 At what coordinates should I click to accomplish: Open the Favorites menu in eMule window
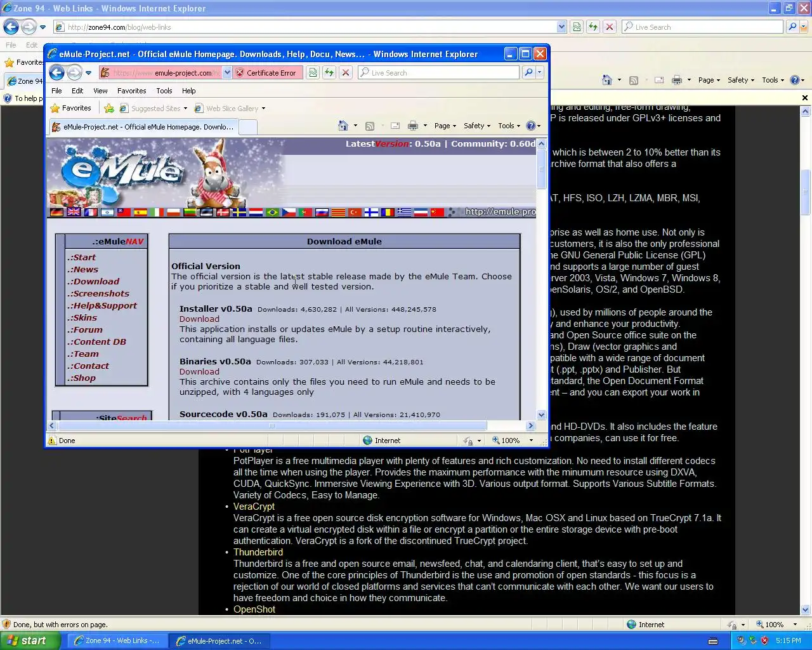point(131,91)
